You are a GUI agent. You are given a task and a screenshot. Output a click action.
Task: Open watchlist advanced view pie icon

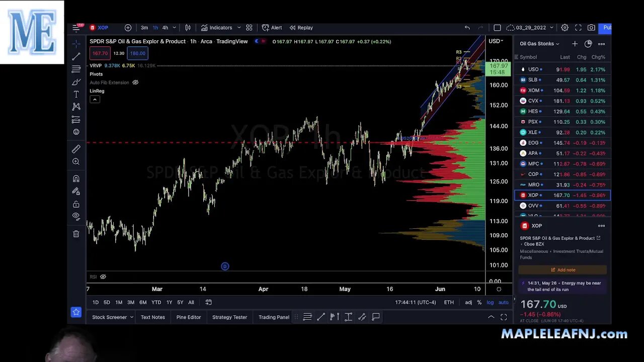(x=588, y=44)
